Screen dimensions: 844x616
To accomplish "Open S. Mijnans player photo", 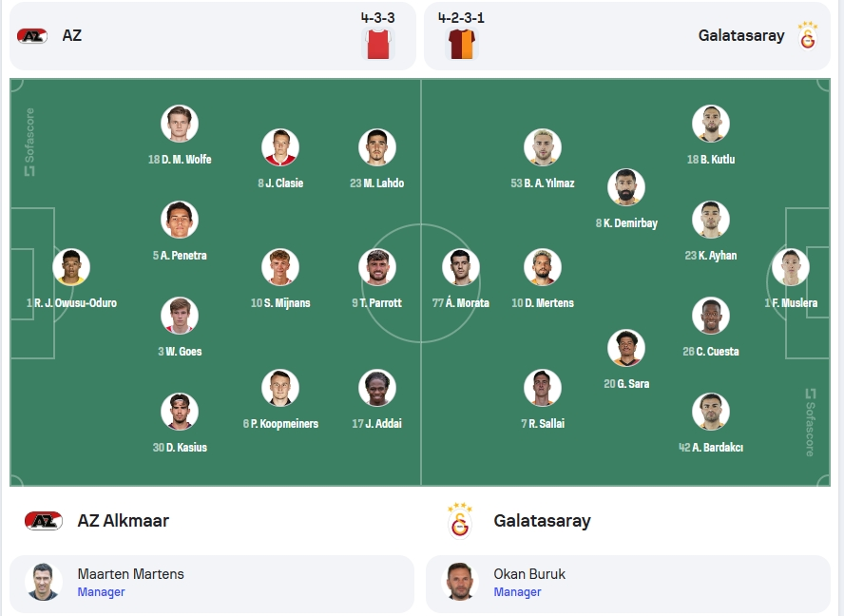I will (280, 267).
